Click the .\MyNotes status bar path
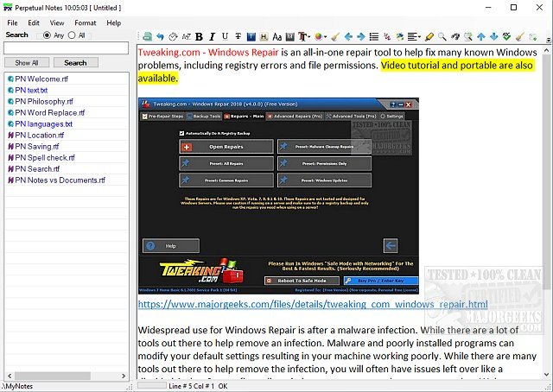Screen dimensions: 553x392 click(x=17, y=386)
